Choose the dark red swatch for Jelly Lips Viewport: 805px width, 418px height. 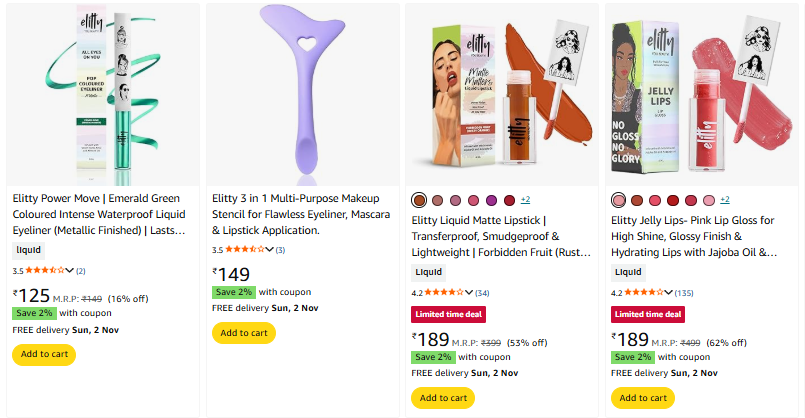tap(673, 200)
